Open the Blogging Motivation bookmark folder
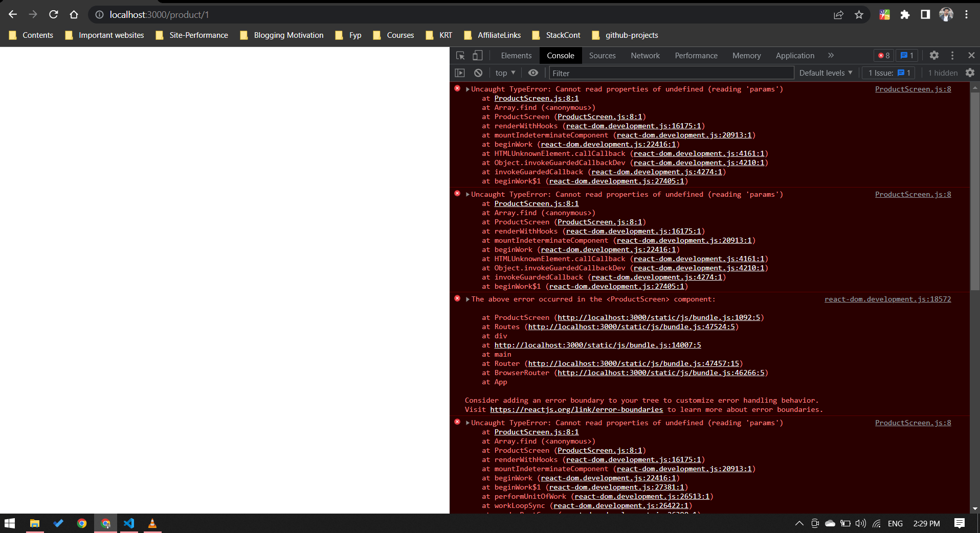Image resolution: width=980 pixels, height=533 pixels. pyautogui.click(x=281, y=35)
